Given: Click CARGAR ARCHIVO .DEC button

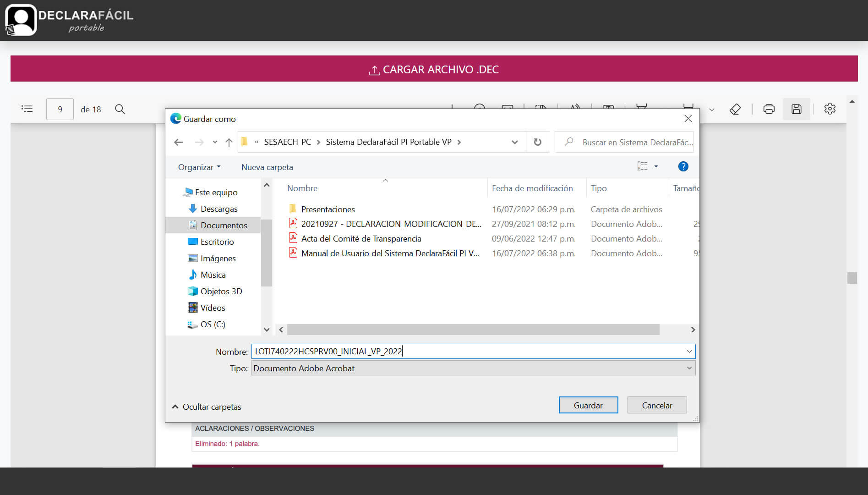Looking at the screenshot, I should pyautogui.click(x=434, y=69).
